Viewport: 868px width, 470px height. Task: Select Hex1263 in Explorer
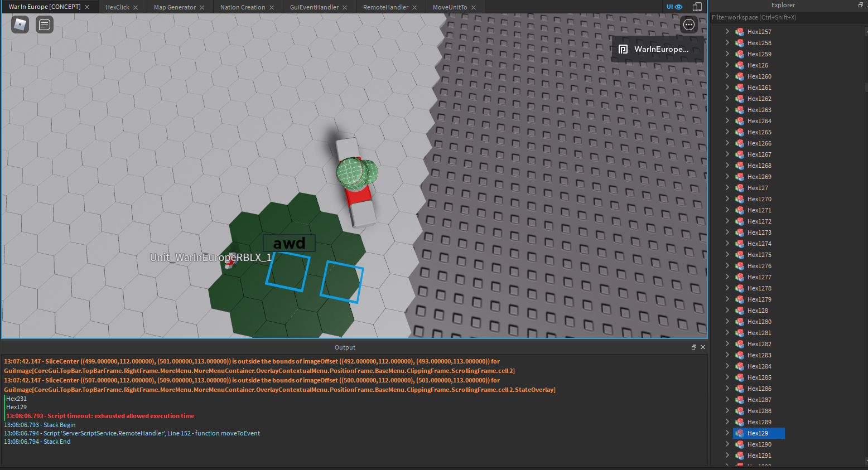pos(759,110)
